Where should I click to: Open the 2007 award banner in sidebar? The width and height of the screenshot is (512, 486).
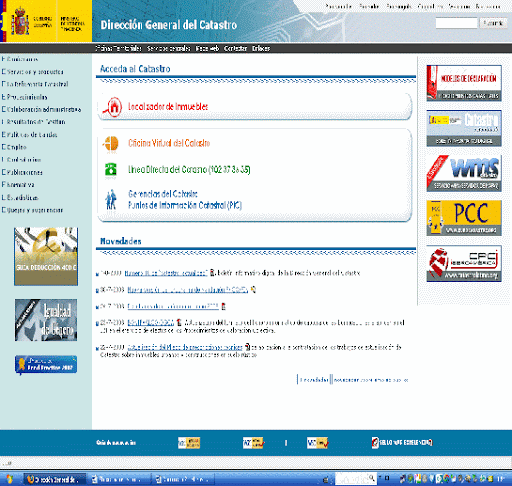[46, 364]
